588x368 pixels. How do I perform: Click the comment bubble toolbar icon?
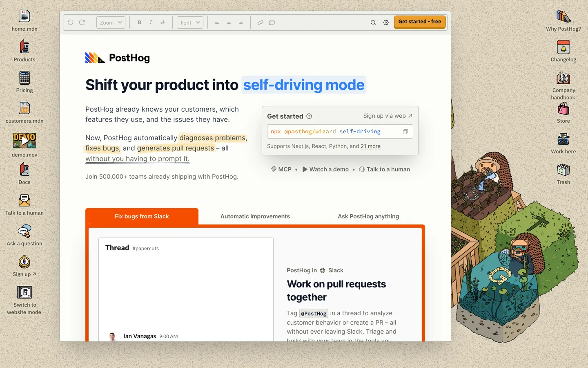[x=272, y=22]
